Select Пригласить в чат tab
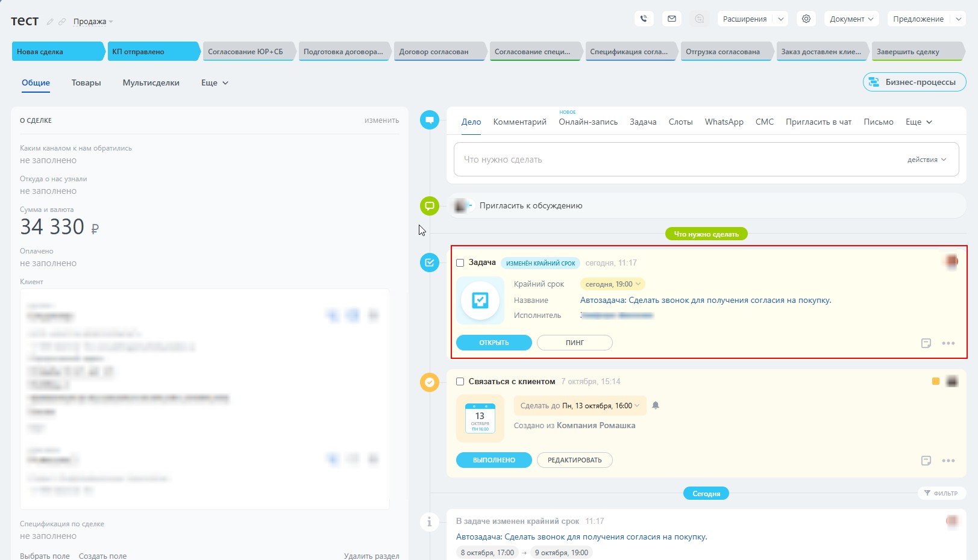 pos(818,122)
